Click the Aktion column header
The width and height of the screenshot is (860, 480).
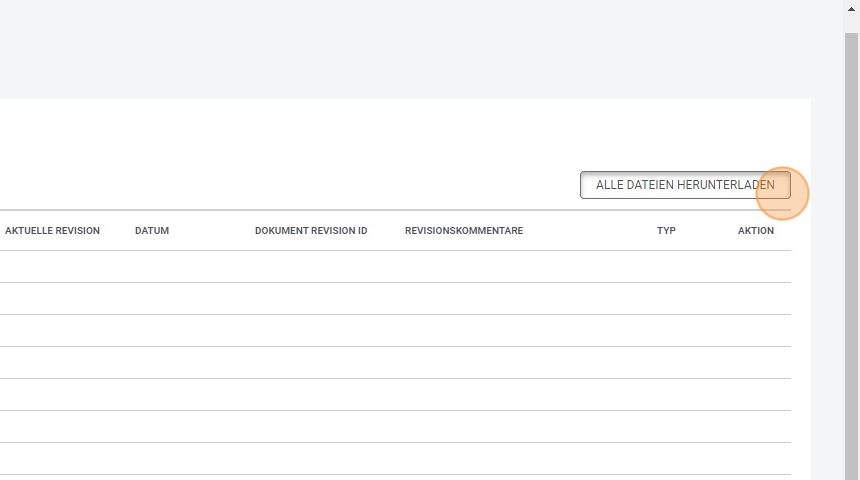pos(756,231)
